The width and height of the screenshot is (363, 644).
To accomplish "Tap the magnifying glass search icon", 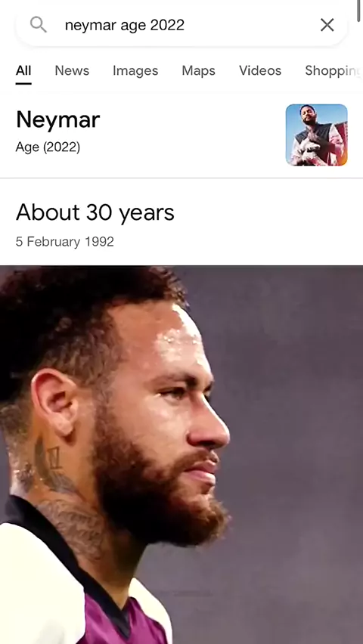I will click(39, 25).
